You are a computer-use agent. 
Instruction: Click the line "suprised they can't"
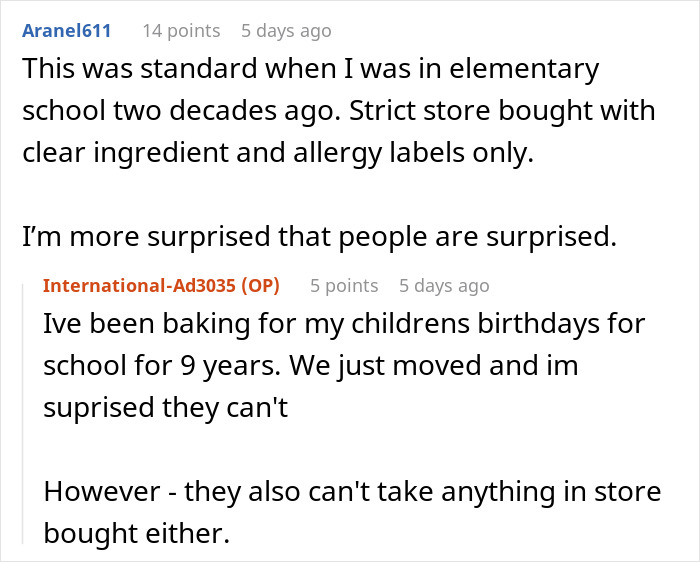[165, 408]
